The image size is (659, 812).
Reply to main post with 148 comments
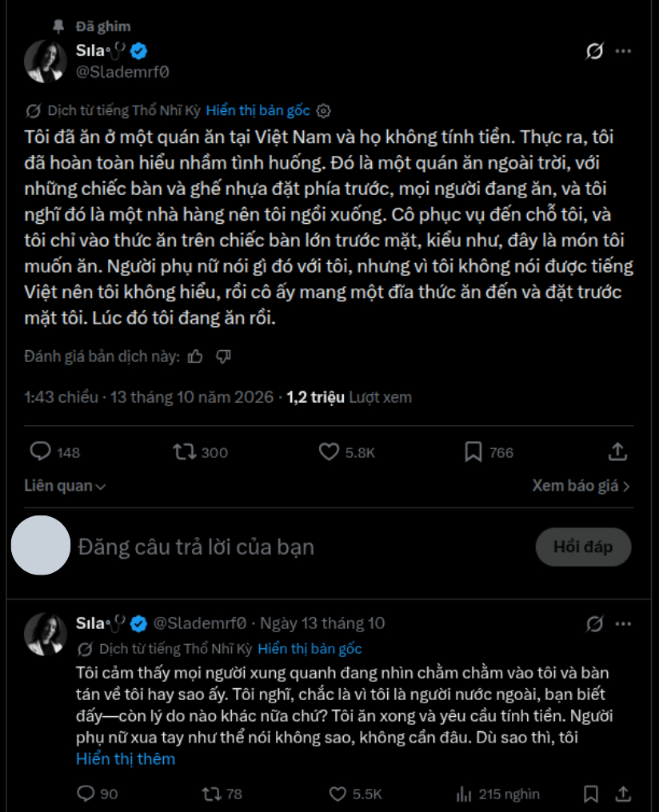tap(55, 452)
